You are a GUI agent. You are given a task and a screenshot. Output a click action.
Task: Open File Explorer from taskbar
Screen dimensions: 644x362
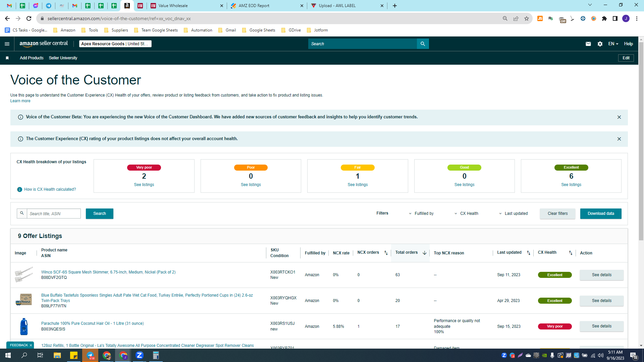pyautogui.click(x=57, y=355)
